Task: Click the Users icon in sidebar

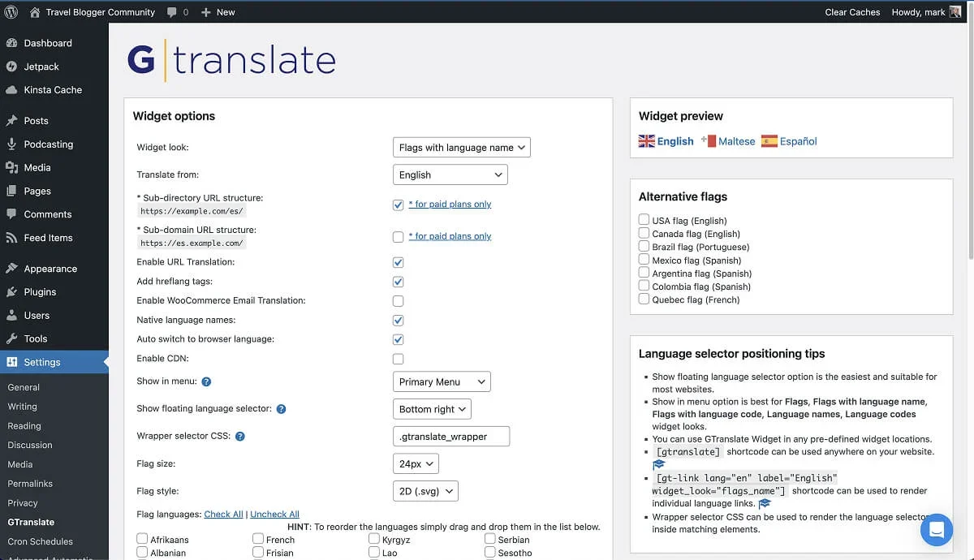Action: [x=11, y=315]
